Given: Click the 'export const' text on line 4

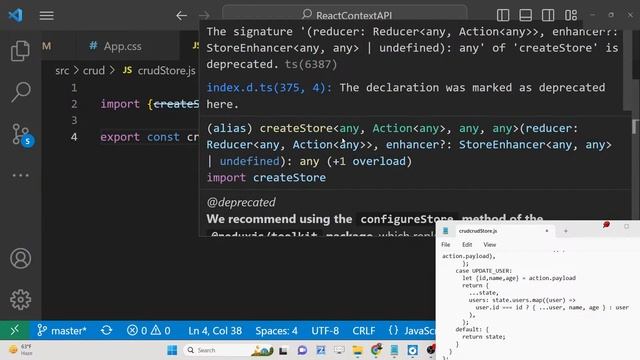Looking at the screenshot, I should (x=140, y=137).
